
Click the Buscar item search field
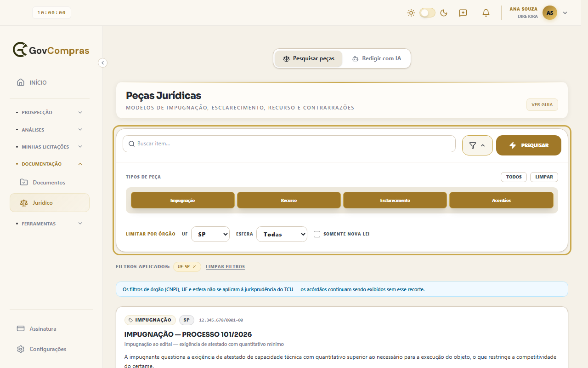coord(289,144)
